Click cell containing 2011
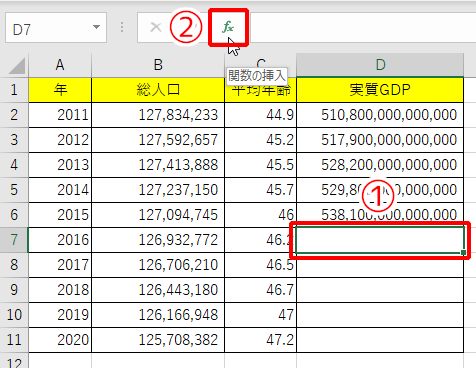The image size is (476, 368). point(60,115)
